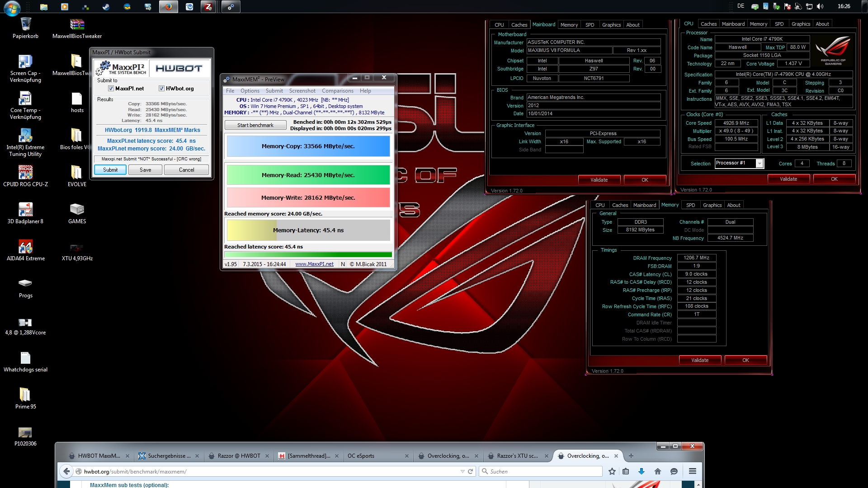Open a new Firefox tab with plus
868x488 pixels.
631,456
